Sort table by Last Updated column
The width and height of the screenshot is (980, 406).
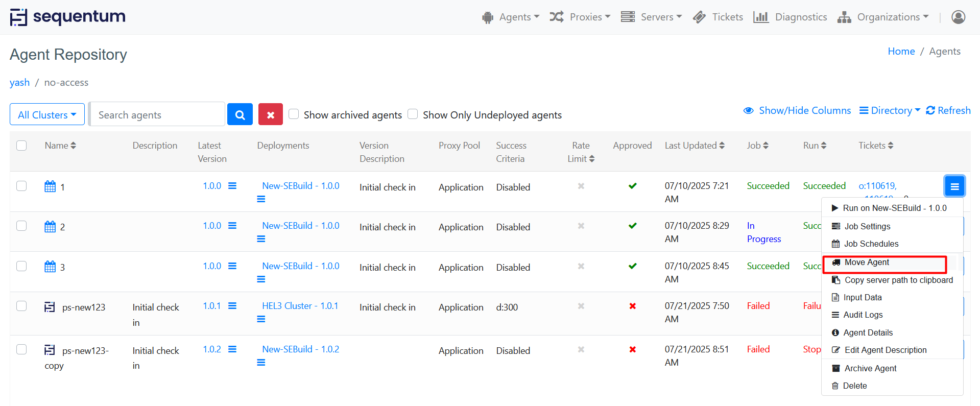[x=694, y=146]
